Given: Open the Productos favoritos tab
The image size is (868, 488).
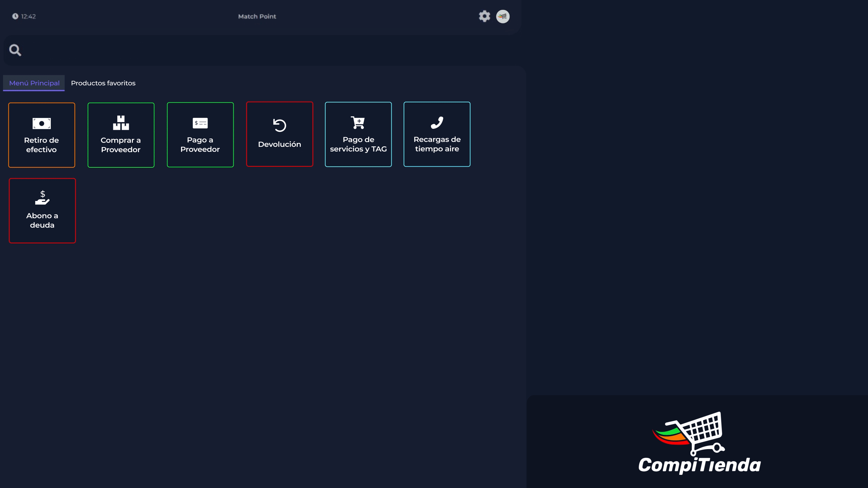Looking at the screenshot, I should tap(103, 83).
